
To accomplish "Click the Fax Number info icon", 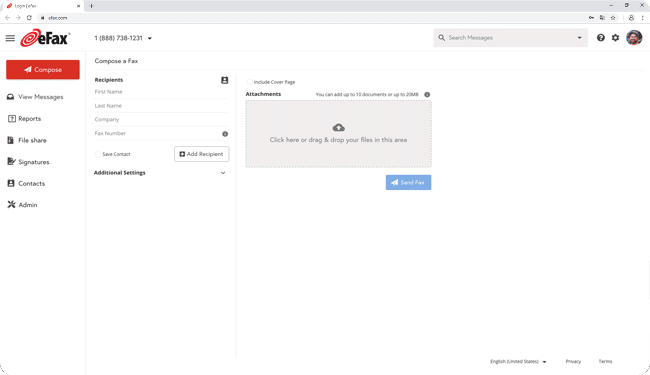I will click(225, 134).
